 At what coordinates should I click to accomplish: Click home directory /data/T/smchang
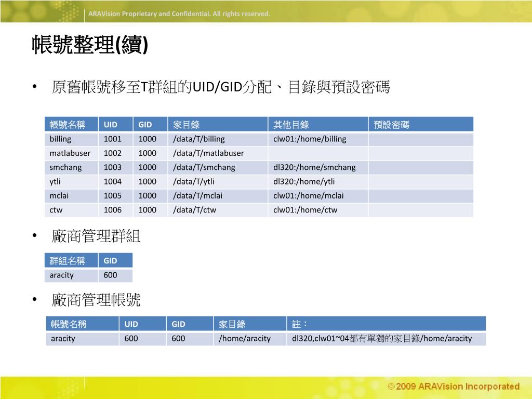pos(204,167)
